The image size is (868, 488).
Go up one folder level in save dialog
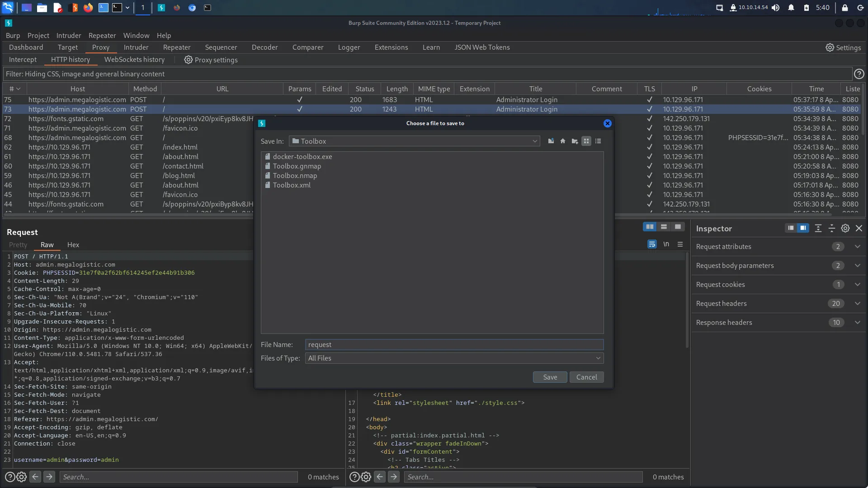point(551,141)
